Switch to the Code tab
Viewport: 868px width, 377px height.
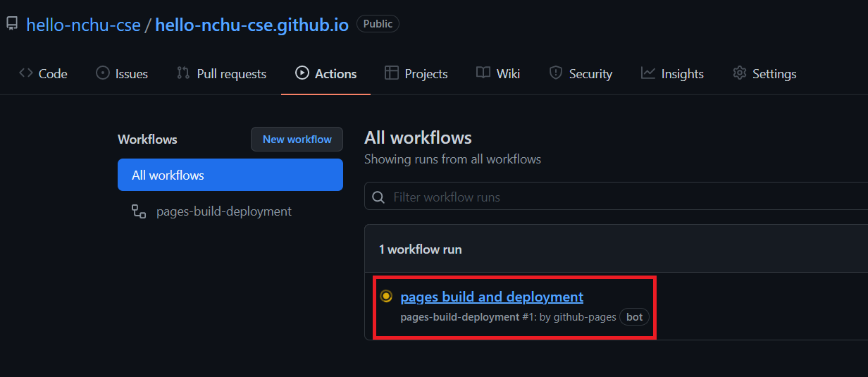pos(43,73)
